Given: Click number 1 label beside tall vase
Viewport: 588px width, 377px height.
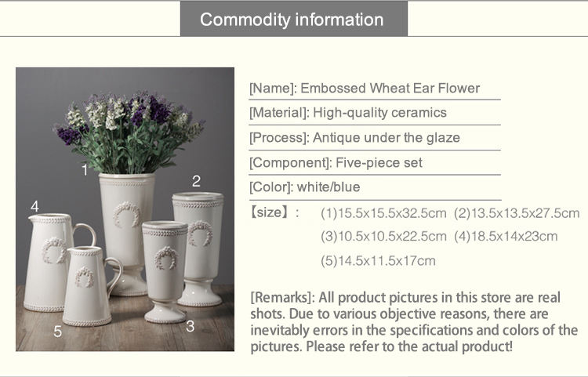Looking at the screenshot, I should click(x=85, y=169).
